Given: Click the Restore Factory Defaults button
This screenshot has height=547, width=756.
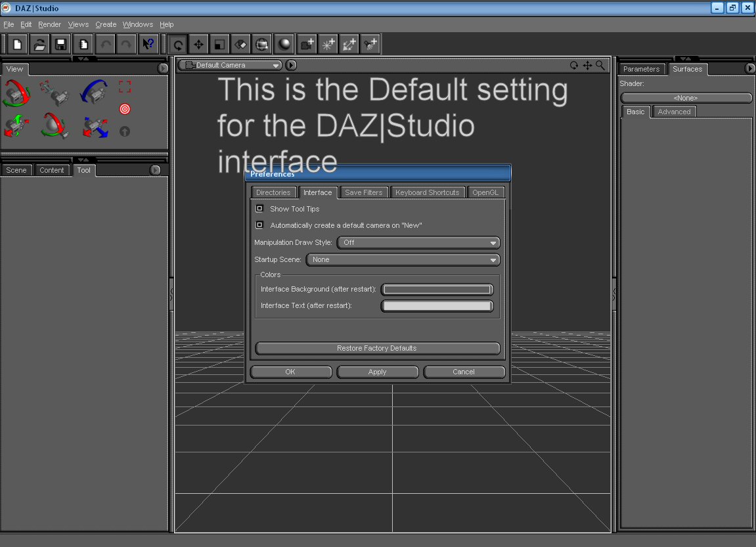Looking at the screenshot, I should coord(377,348).
